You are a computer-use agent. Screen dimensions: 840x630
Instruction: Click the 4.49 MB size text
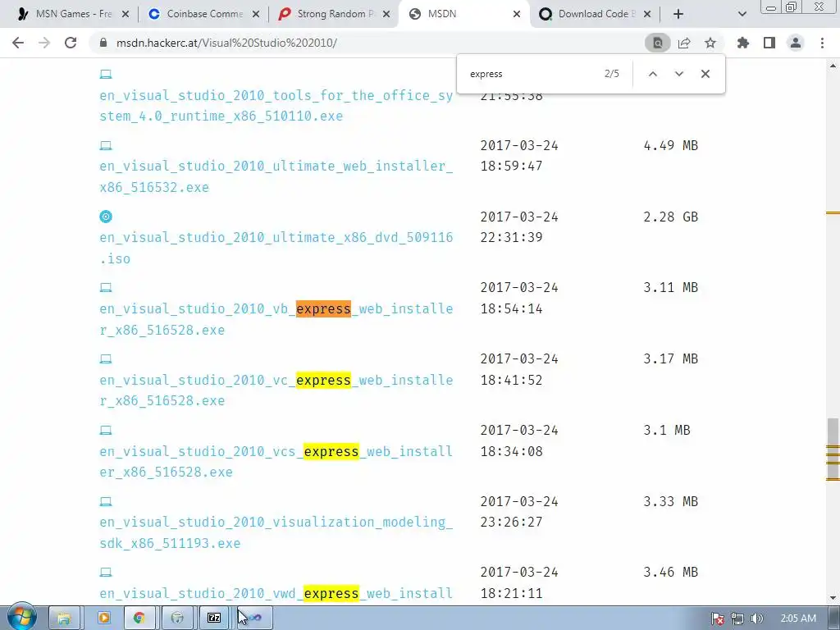tap(670, 145)
